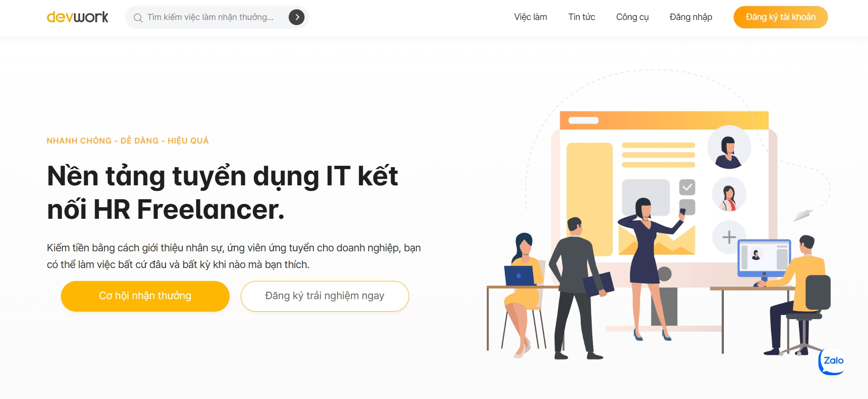The width and height of the screenshot is (868, 399).
Task: Click the unchecked gray box in the illustration
Action: pyautogui.click(x=687, y=207)
